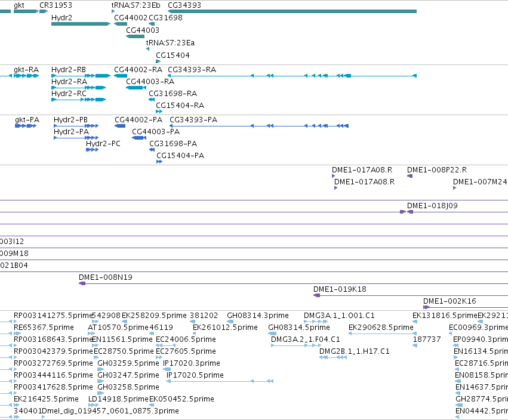Select the CG15404 gene label

pyautogui.click(x=173, y=55)
